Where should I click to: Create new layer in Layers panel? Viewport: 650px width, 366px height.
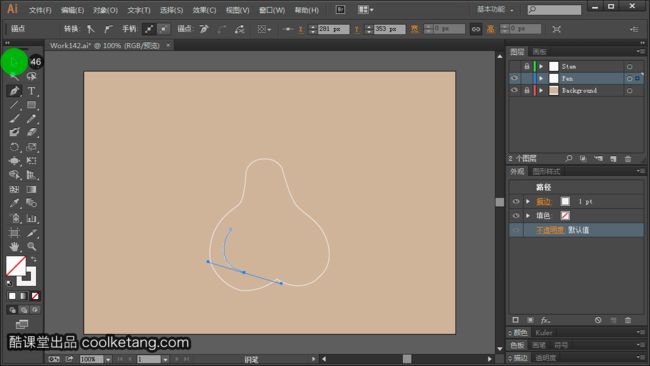tap(613, 159)
